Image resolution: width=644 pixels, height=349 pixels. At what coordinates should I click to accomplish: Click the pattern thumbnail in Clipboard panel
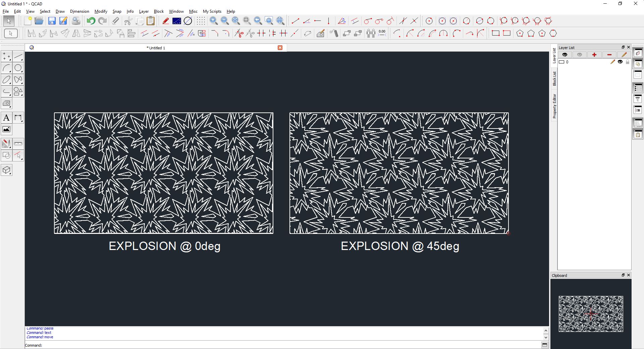(591, 314)
